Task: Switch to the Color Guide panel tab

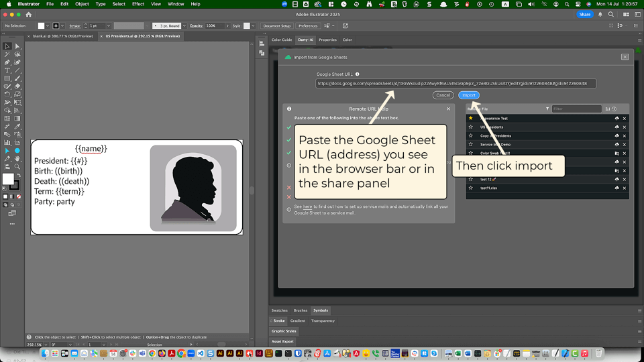Action: (x=282, y=40)
